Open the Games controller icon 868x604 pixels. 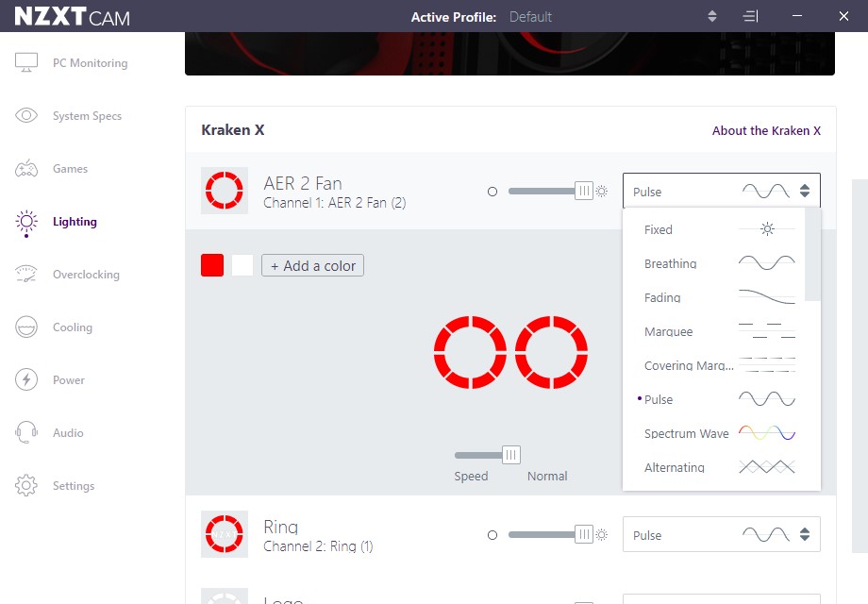(x=26, y=168)
